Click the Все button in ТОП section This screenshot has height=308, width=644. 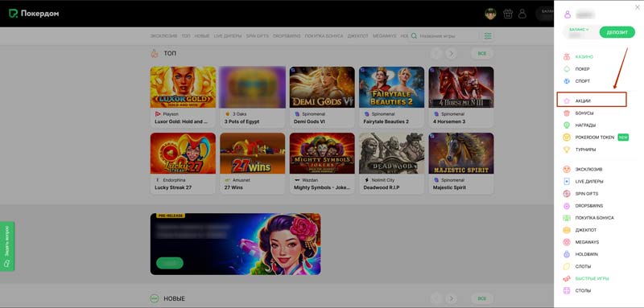[482, 53]
